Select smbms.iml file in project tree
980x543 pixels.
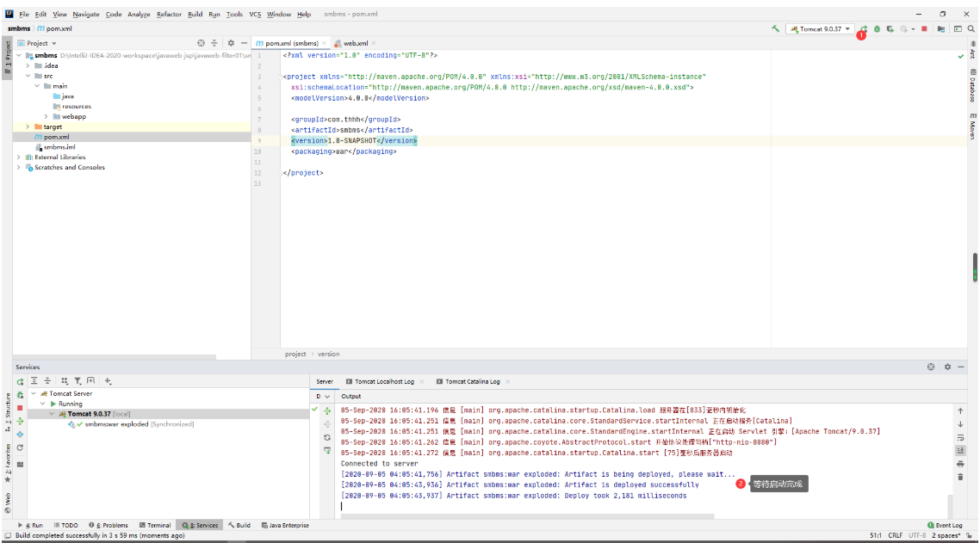[x=59, y=147]
